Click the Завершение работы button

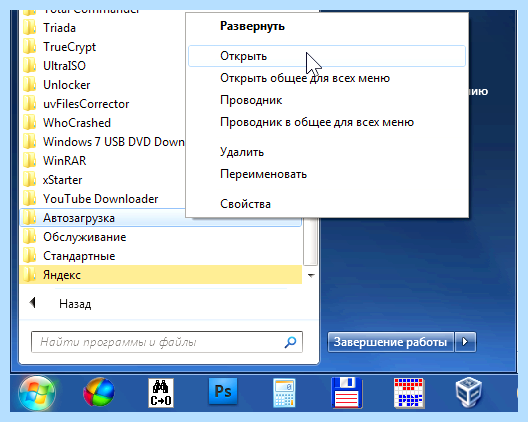tap(391, 342)
